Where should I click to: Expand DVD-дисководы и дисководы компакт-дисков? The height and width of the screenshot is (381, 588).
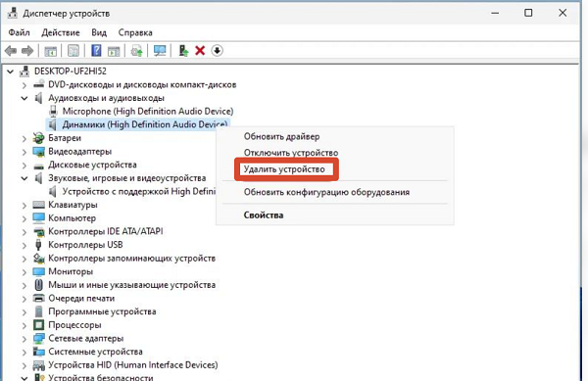click(x=24, y=85)
